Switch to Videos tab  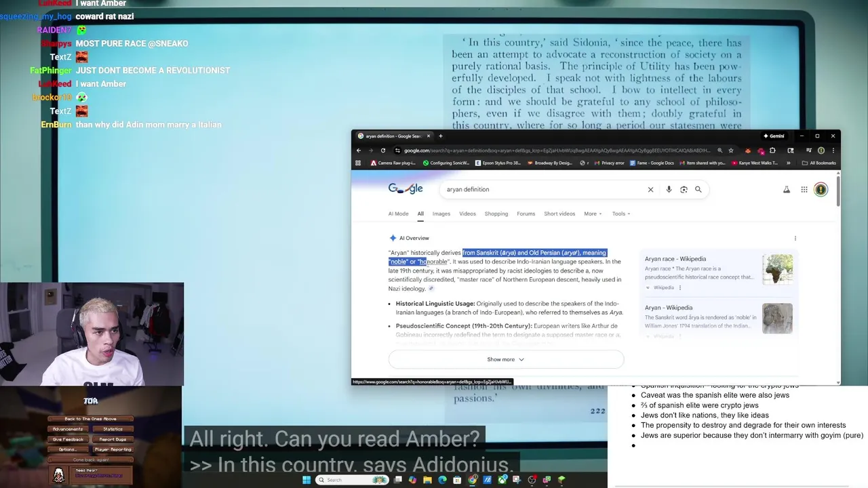[x=467, y=213]
